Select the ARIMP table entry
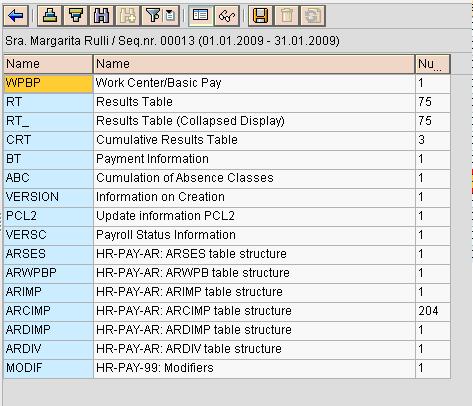Image resolution: width=473 pixels, height=406 pixels. pos(48,292)
